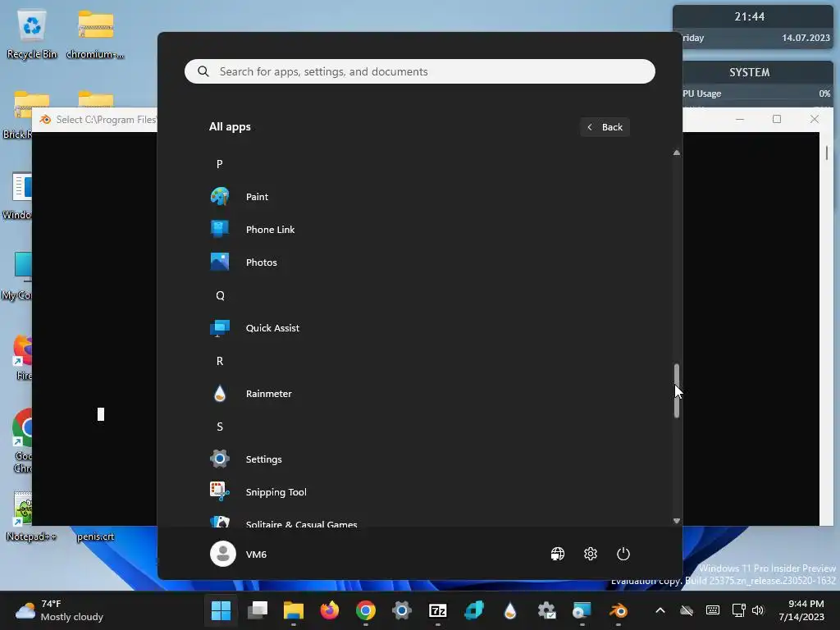The image size is (840, 630).
Task: Open the touch keyboard tray icon
Action: point(713,610)
